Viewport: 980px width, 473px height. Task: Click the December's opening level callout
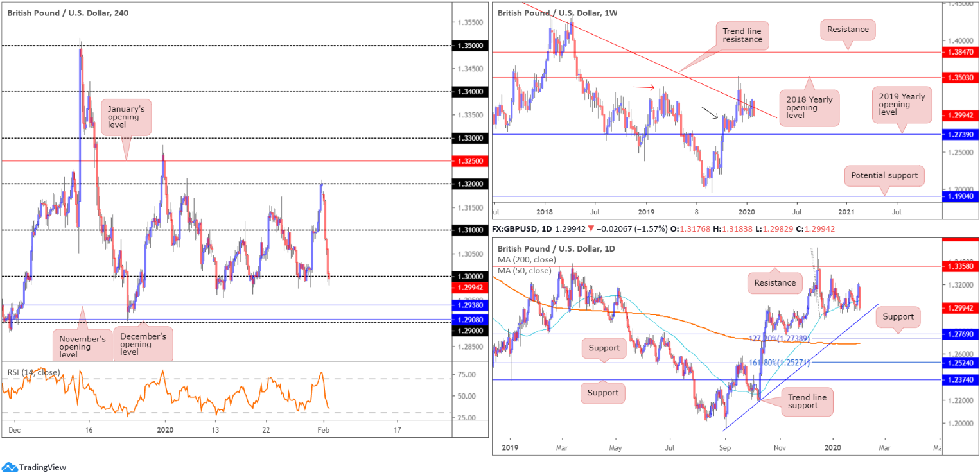tap(143, 344)
